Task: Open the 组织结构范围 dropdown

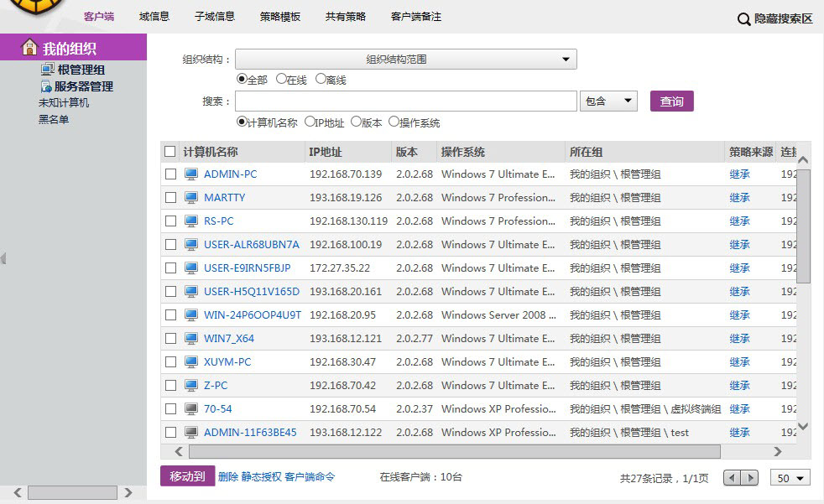Action: coord(406,60)
